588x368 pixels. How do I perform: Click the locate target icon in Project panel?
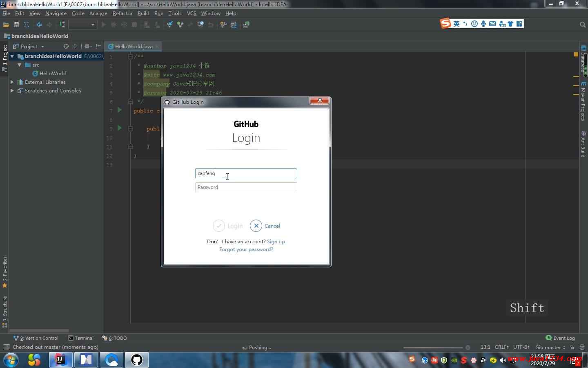(x=66, y=46)
